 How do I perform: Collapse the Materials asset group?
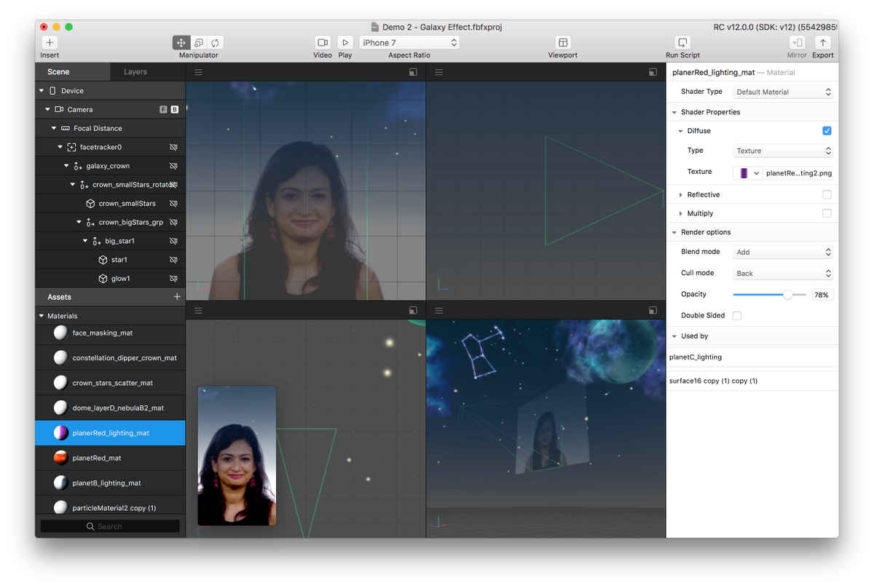coord(42,316)
